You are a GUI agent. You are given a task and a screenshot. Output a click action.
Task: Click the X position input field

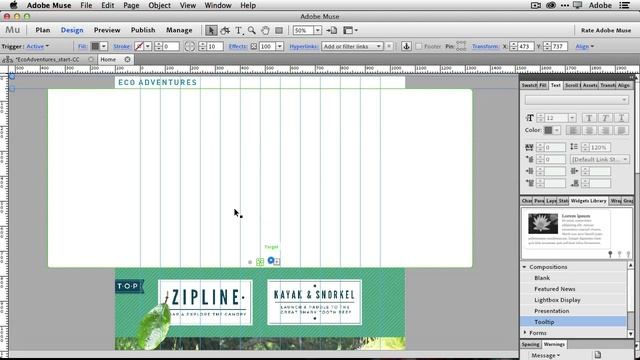pyautogui.click(x=525, y=47)
